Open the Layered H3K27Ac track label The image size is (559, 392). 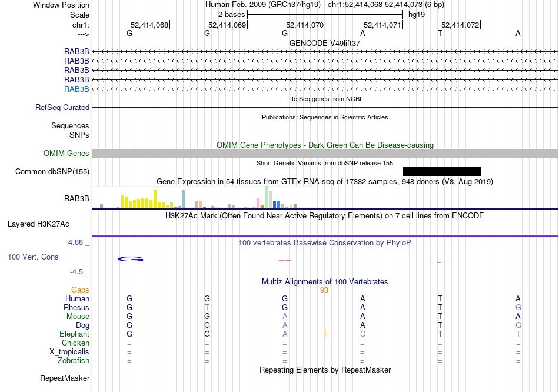pyautogui.click(x=38, y=224)
